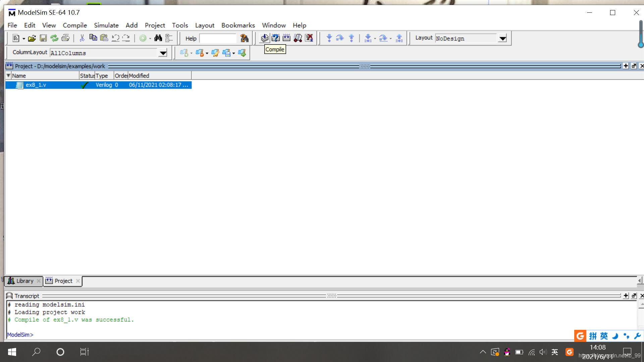
Task: Click the Help search input field
Action: [x=218, y=39]
